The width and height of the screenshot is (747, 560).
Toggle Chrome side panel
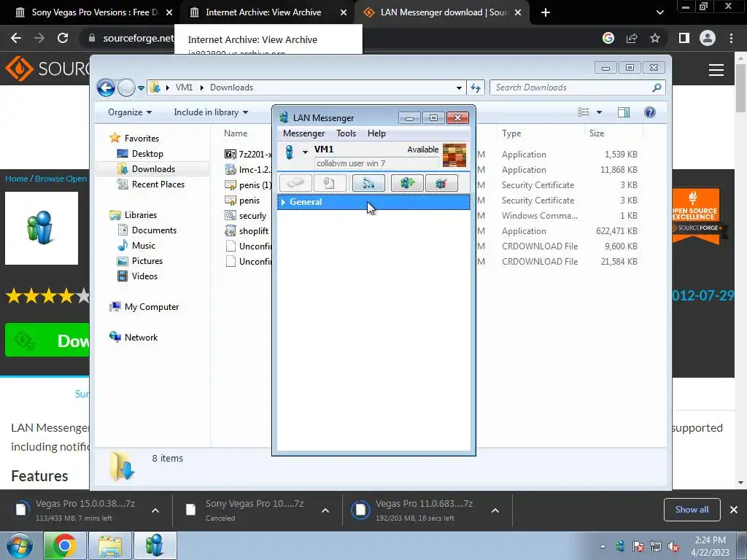coord(684,38)
